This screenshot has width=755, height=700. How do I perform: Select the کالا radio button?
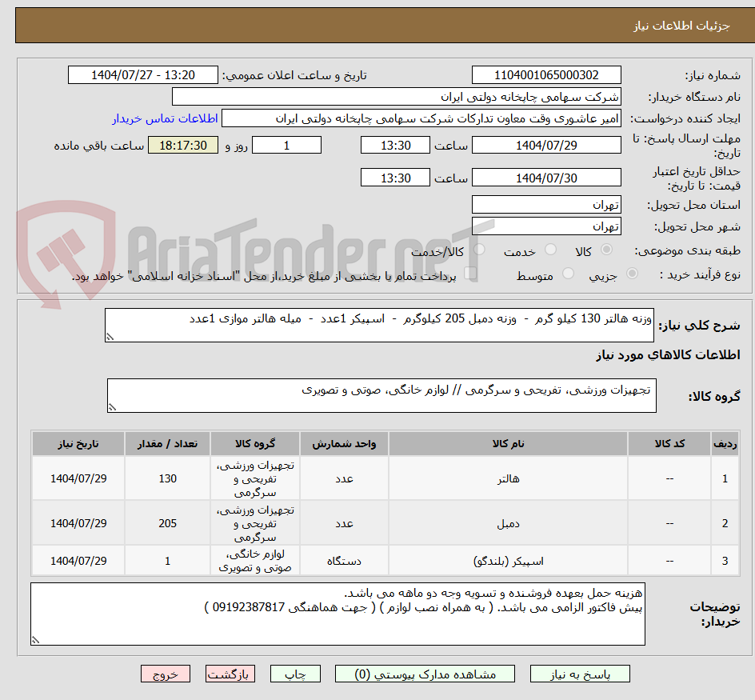pyautogui.click(x=606, y=250)
